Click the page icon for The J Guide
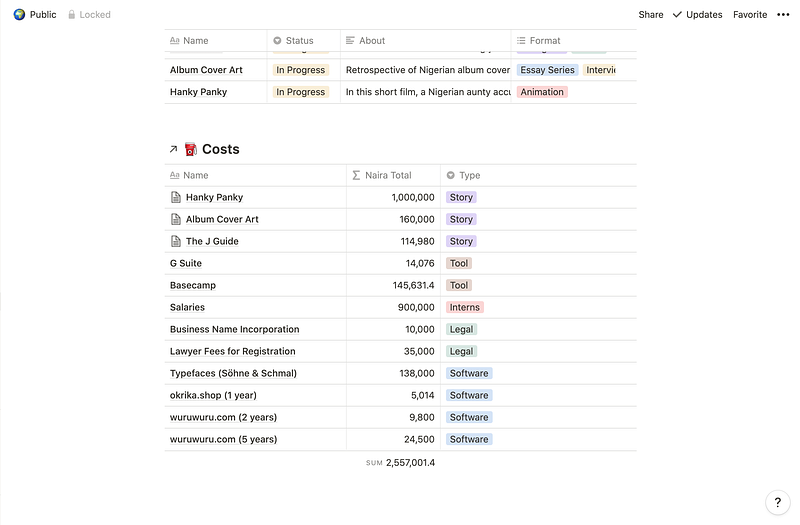Screen dimensions: 800x525 coord(176,241)
